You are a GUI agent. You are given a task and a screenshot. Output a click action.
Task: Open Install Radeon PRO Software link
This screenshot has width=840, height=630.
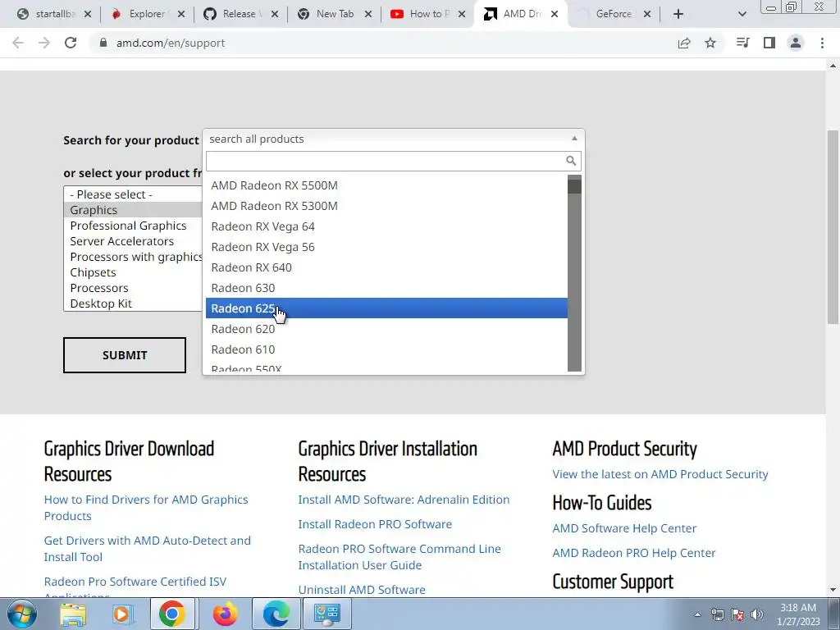coord(375,524)
